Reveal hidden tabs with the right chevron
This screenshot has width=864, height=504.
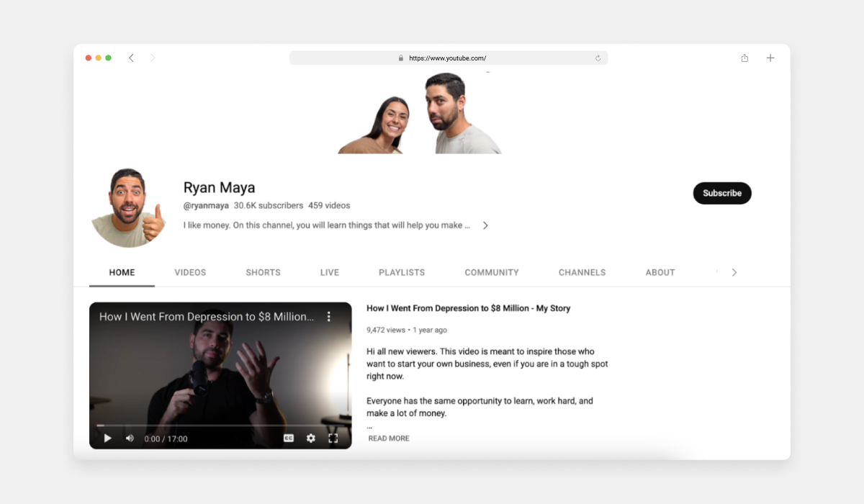coord(734,272)
